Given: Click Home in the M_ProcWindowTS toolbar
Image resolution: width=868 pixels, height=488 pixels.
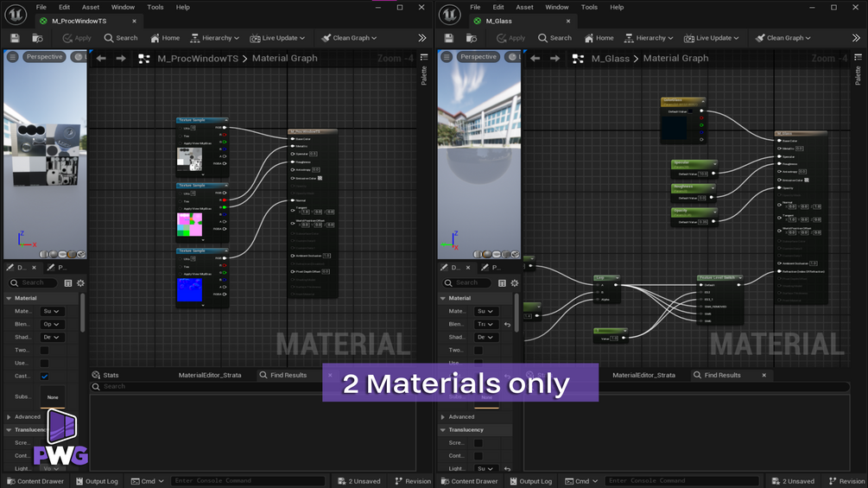Looking at the screenshot, I should (165, 38).
